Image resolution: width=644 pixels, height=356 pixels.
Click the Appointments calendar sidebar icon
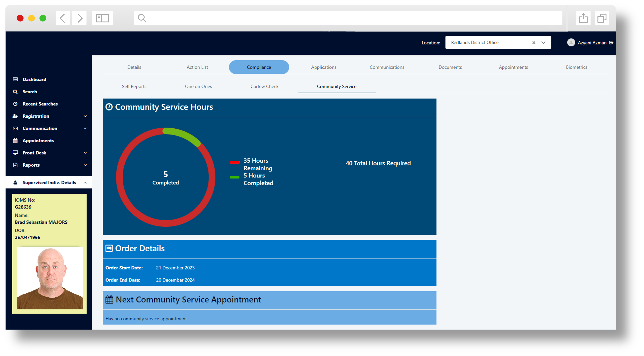[x=15, y=141]
